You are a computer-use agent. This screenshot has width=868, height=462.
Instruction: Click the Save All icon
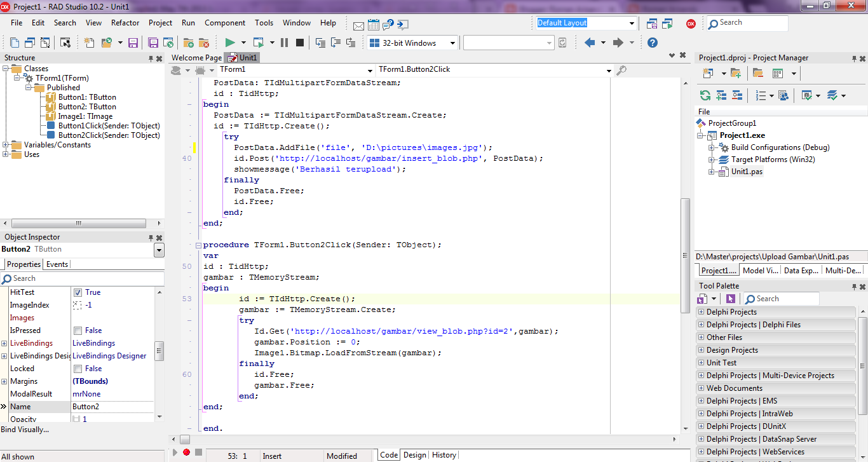[x=153, y=42]
